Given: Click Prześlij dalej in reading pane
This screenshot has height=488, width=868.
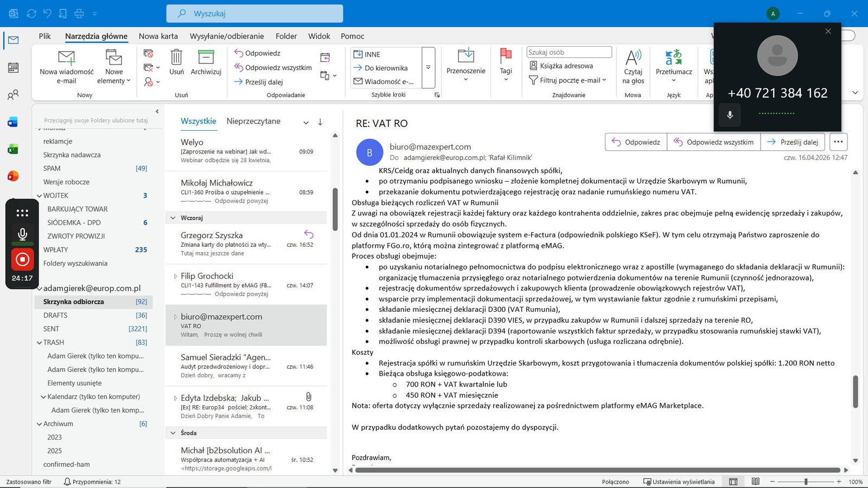Looking at the screenshot, I should pyautogui.click(x=793, y=142).
